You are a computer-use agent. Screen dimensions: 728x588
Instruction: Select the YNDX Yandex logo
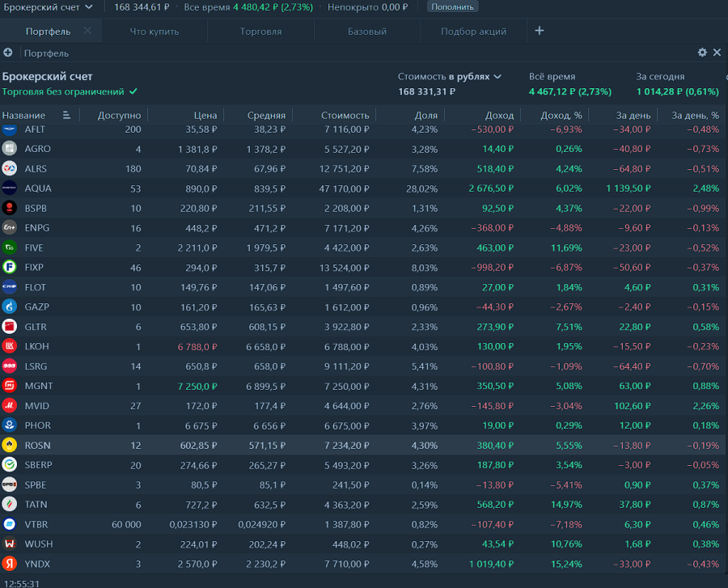[9, 564]
